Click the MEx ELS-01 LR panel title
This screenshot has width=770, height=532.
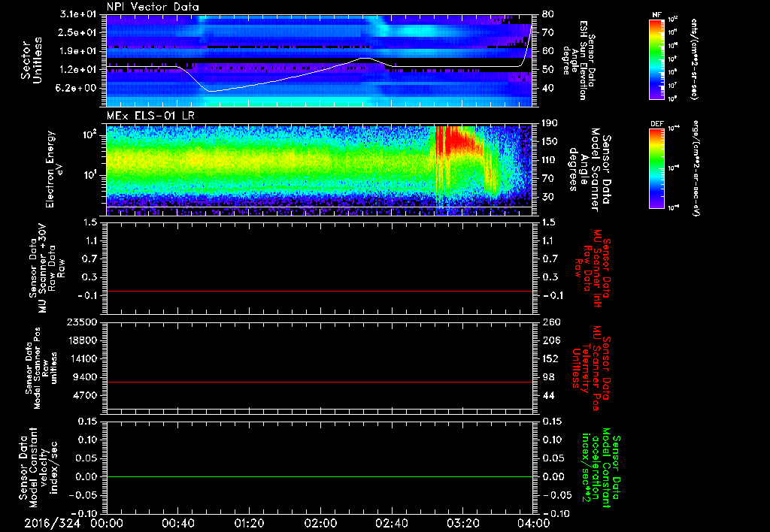(x=150, y=116)
